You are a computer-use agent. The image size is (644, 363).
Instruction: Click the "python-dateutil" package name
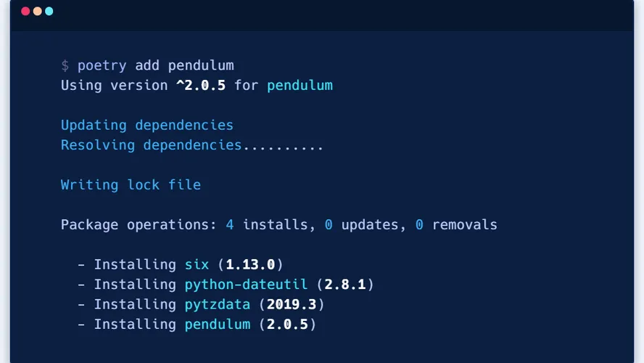pos(246,284)
